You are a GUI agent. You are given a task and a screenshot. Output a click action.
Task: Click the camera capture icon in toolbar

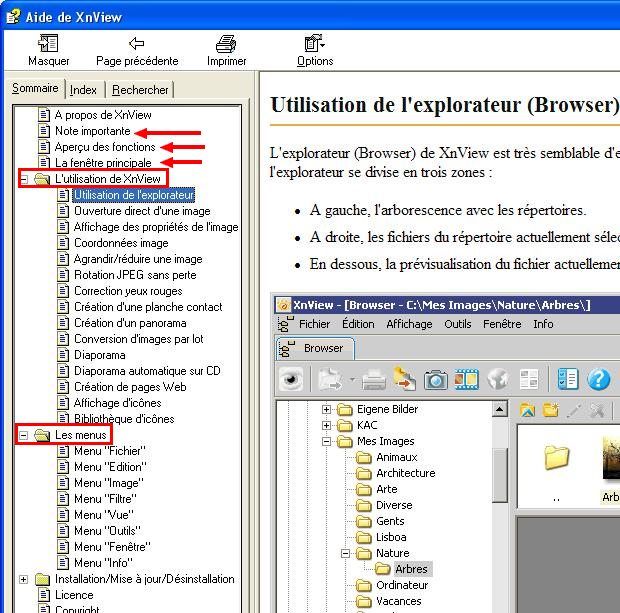click(x=435, y=380)
